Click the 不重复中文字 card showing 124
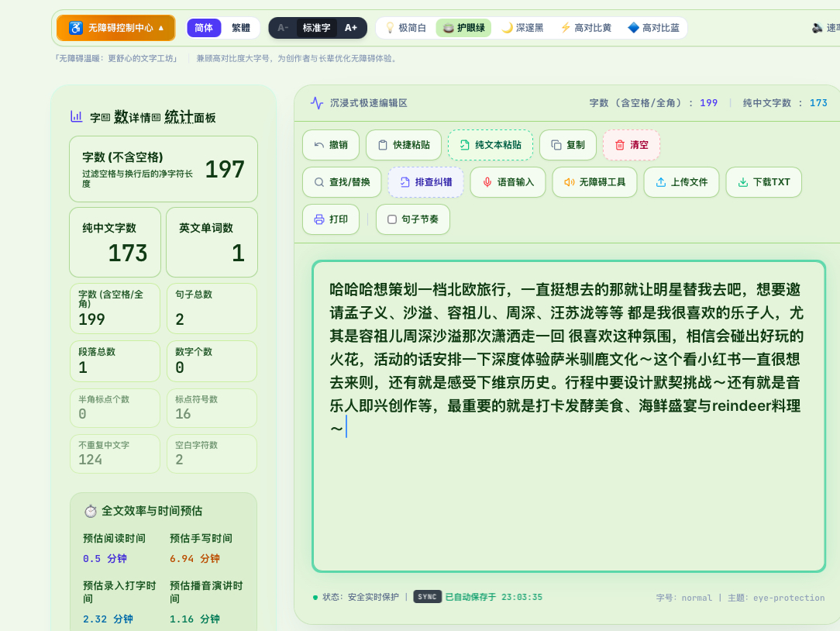The image size is (840, 631). click(x=115, y=453)
